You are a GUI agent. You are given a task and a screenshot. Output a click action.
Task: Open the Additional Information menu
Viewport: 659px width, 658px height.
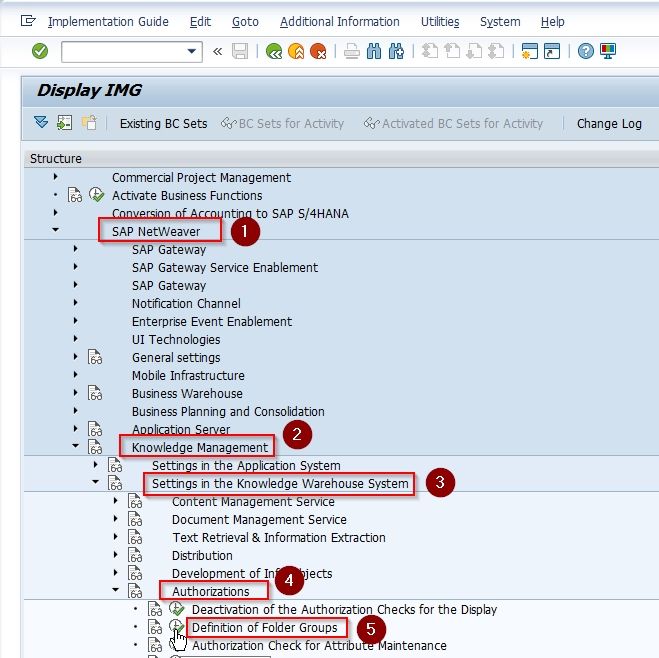coord(340,21)
